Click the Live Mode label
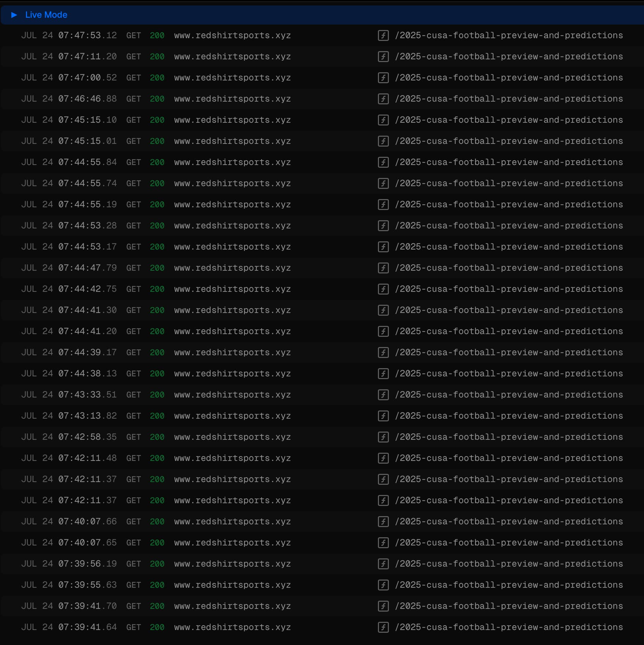Screen dimensions: 644x645 tap(46, 15)
